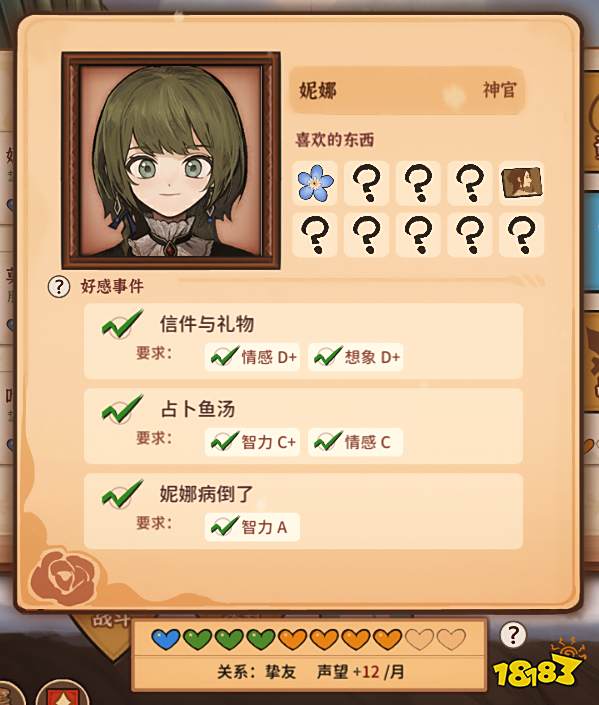The height and width of the screenshot is (705, 599).
Task: Click the blue flower liked-item icon
Action: point(315,183)
